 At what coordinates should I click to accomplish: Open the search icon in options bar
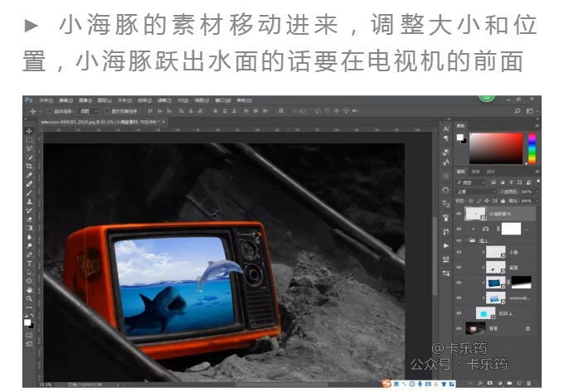(x=518, y=111)
